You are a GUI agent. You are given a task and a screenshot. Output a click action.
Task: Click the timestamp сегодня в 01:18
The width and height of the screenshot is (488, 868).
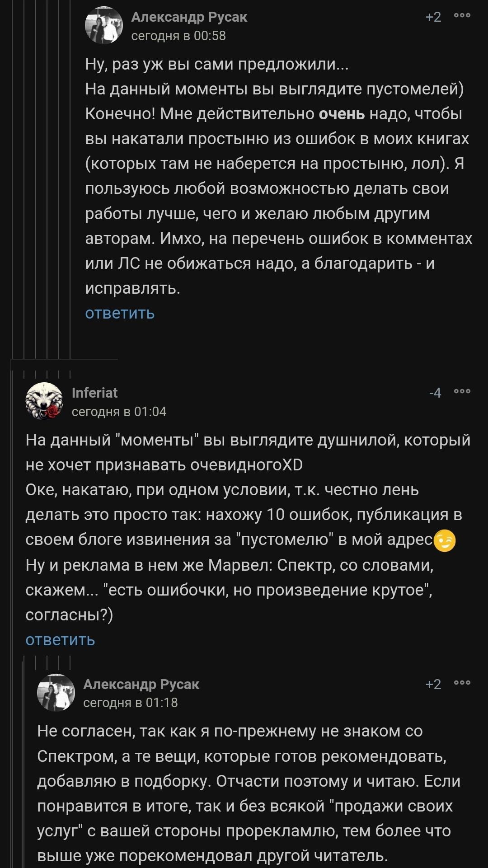click(x=130, y=703)
